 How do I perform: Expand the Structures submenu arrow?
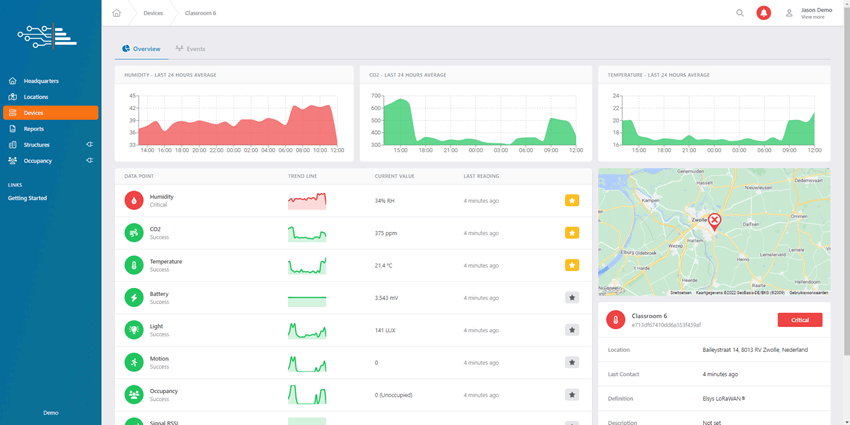click(89, 145)
